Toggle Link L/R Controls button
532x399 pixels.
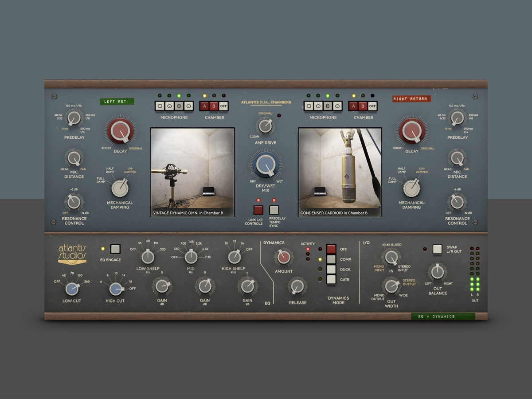click(x=258, y=210)
